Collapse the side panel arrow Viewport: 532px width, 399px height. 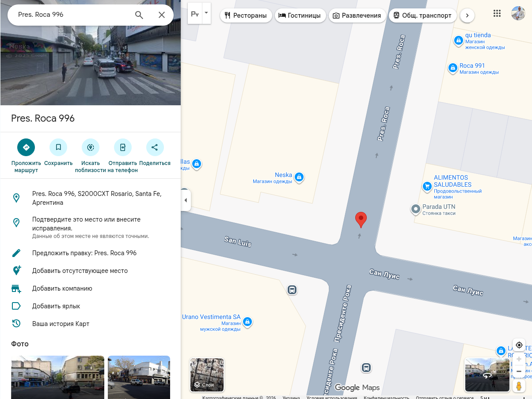pyautogui.click(x=186, y=200)
